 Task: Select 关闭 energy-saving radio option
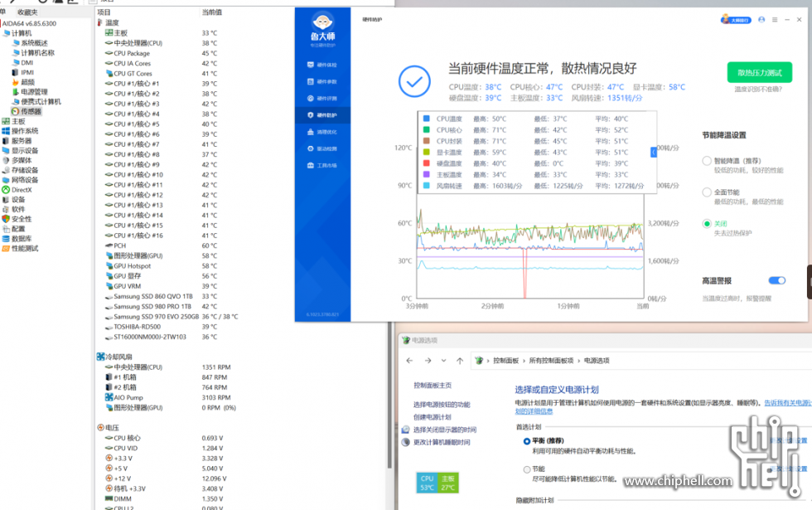707,224
